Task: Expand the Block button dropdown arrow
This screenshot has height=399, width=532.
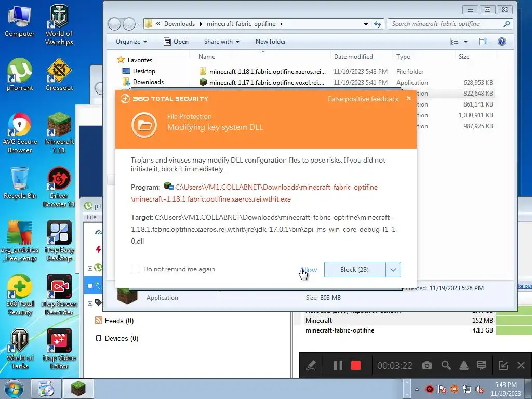Action: tap(393, 270)
